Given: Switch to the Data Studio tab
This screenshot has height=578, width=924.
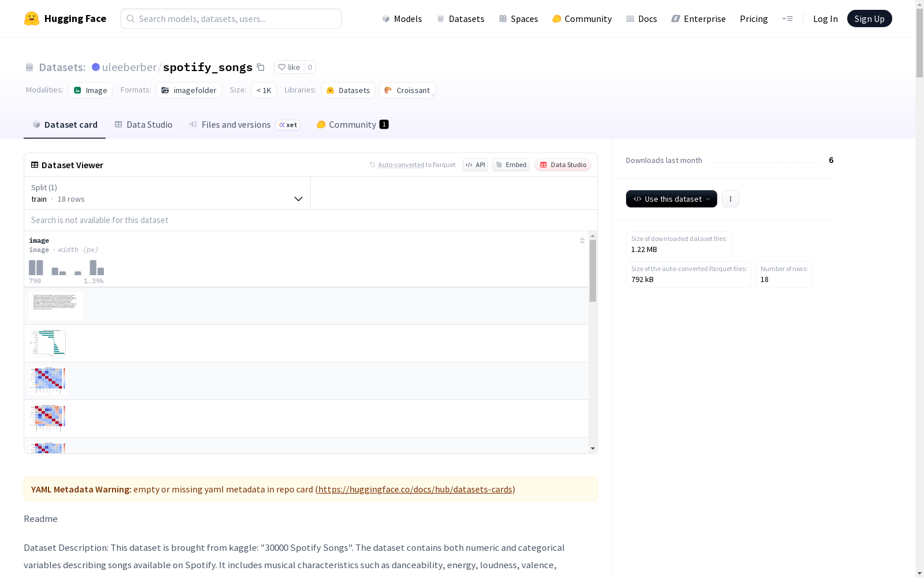Looking at the screenshot, I should (143, 125).
